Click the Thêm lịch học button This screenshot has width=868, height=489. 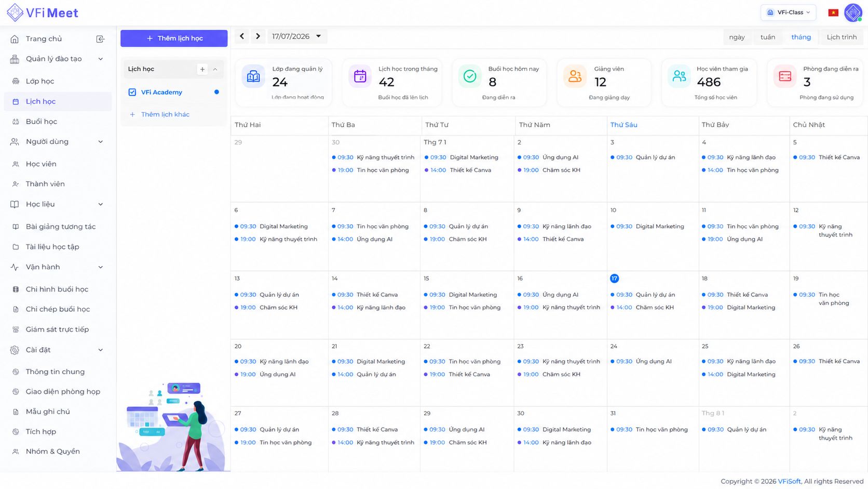[174, 38]
